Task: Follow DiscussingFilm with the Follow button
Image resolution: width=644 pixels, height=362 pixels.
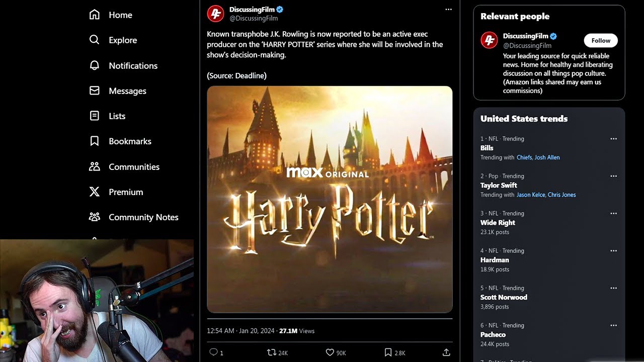Action: 601,41
